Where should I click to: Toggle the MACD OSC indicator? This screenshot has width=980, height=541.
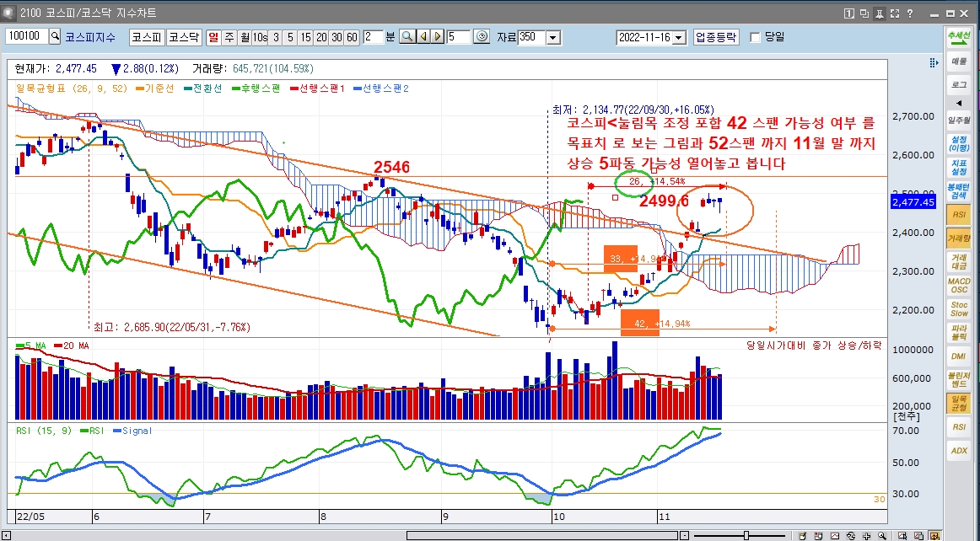pyautogui.click(x=958, y=286)
